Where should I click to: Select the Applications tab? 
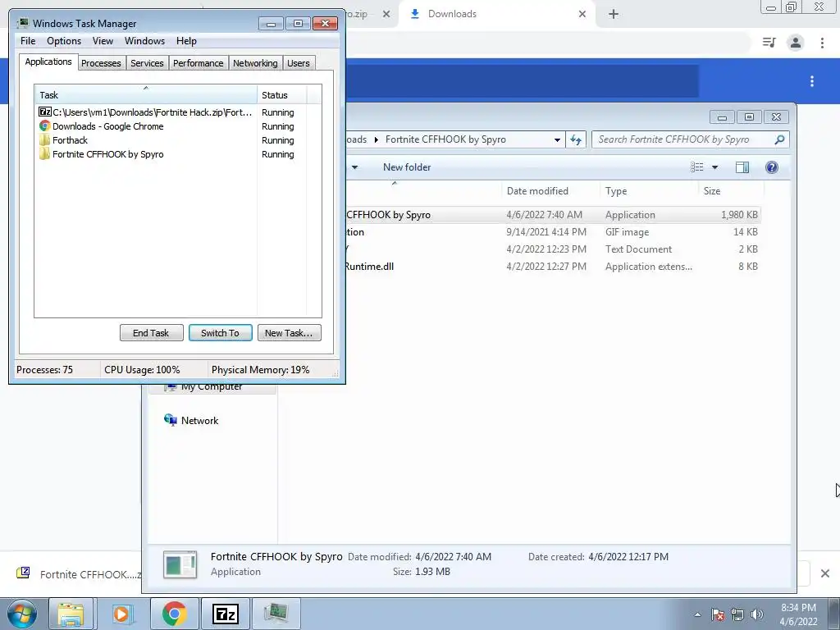[48, 62]
